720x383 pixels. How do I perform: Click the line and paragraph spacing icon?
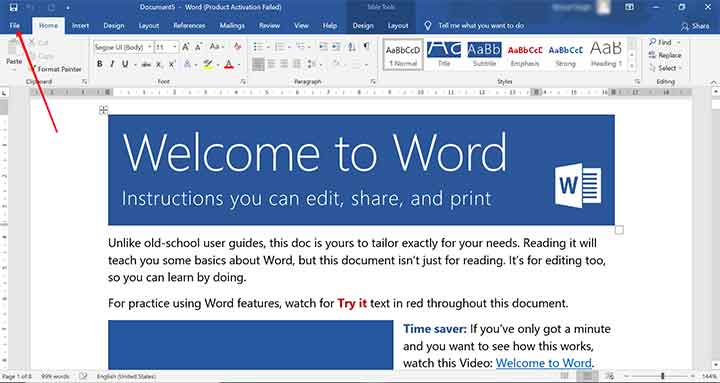pos(310,64)
